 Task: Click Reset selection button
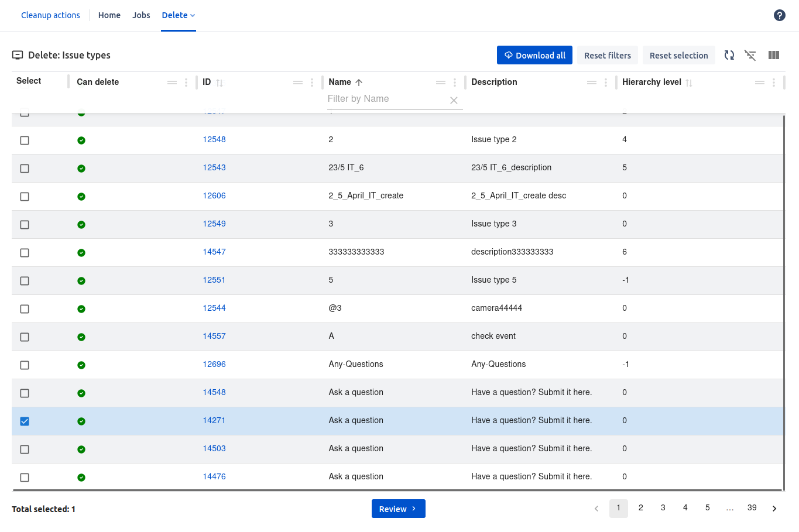coord(679,55)
